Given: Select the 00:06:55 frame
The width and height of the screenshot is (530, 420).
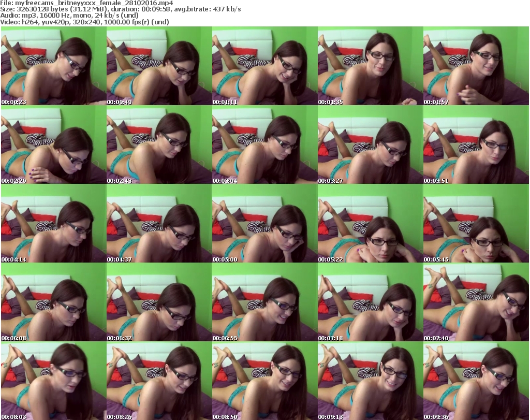Looking at the screenshot, I should pyautogui.click(x=264, y=302).
